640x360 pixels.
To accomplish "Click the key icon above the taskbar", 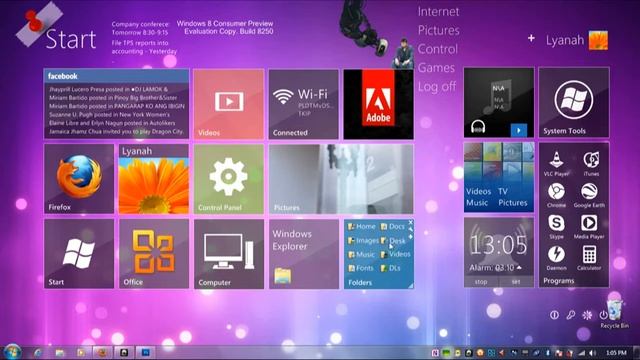I will (x=571, y=315).
